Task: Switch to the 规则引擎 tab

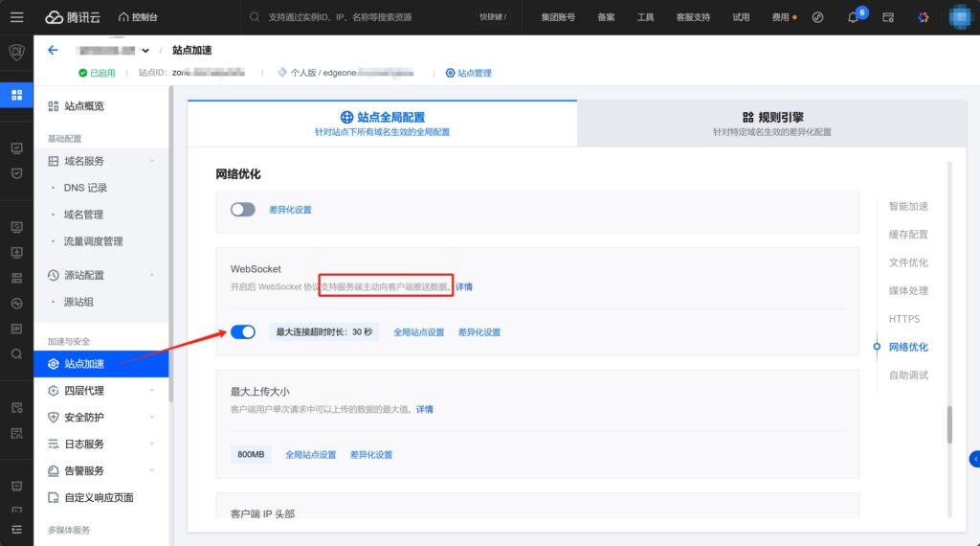Action: [x=771, y=123]
